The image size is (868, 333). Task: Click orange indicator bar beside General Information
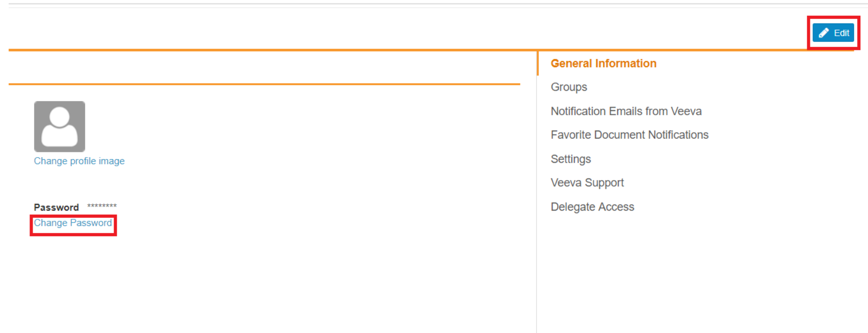coord(538,63)
